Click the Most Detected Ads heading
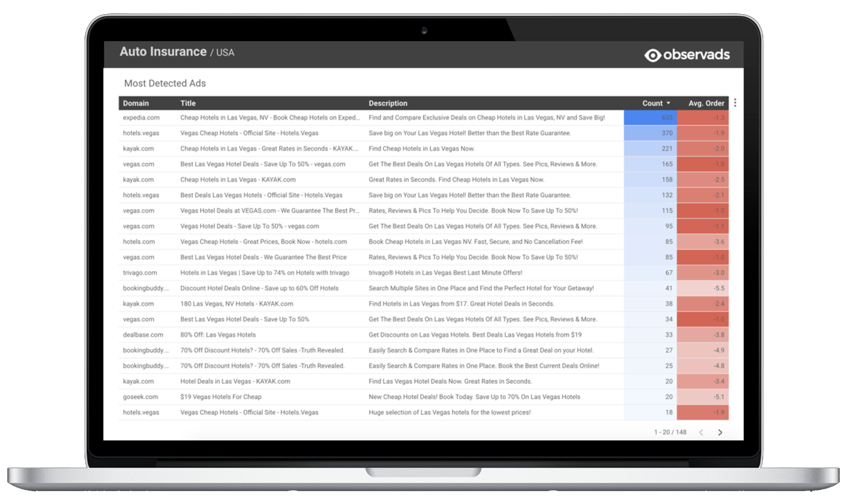847x504 pixels. [165, 83]
